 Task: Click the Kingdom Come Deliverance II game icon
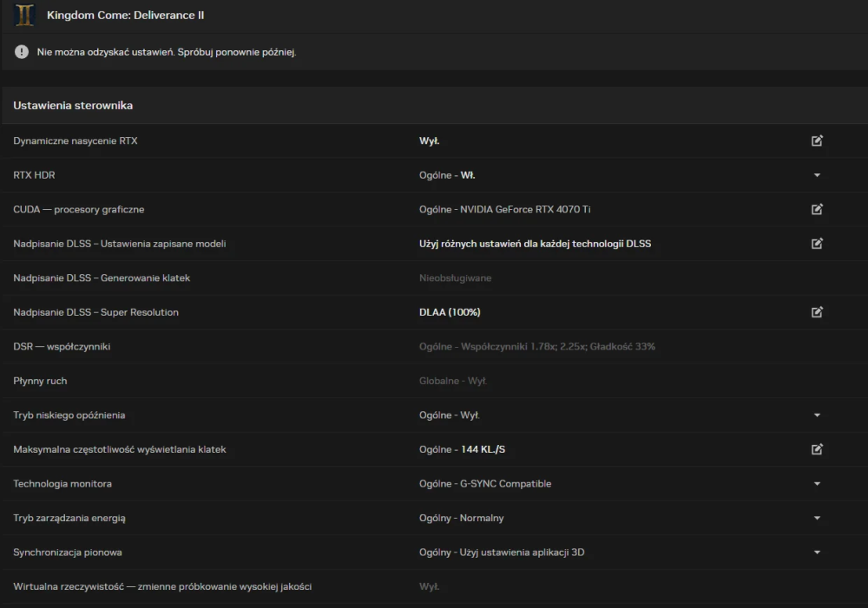[23, 15]
